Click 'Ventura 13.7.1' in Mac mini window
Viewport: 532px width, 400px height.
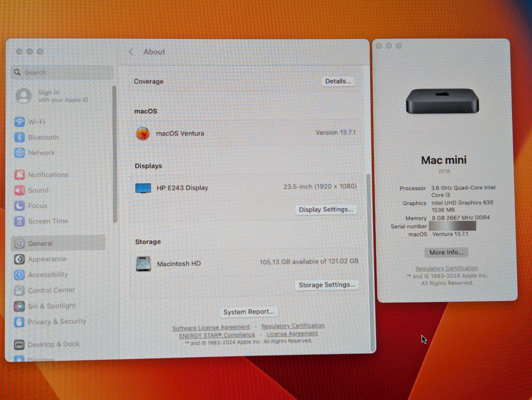(450, 234)
